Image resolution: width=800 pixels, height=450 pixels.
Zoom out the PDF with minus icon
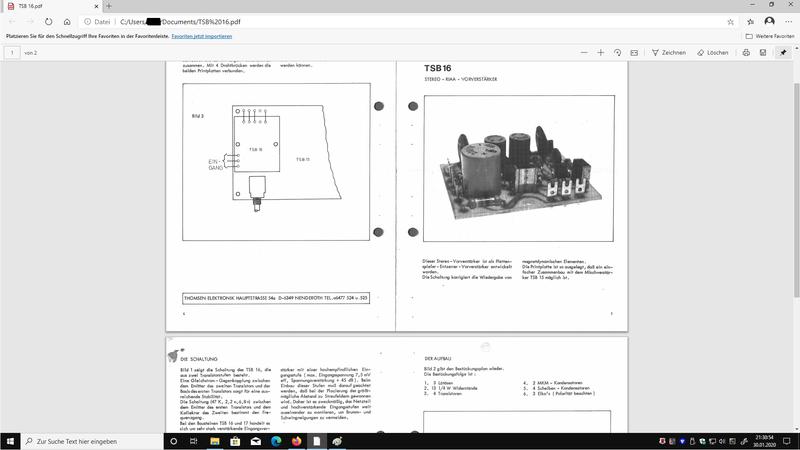pos(584,52)
